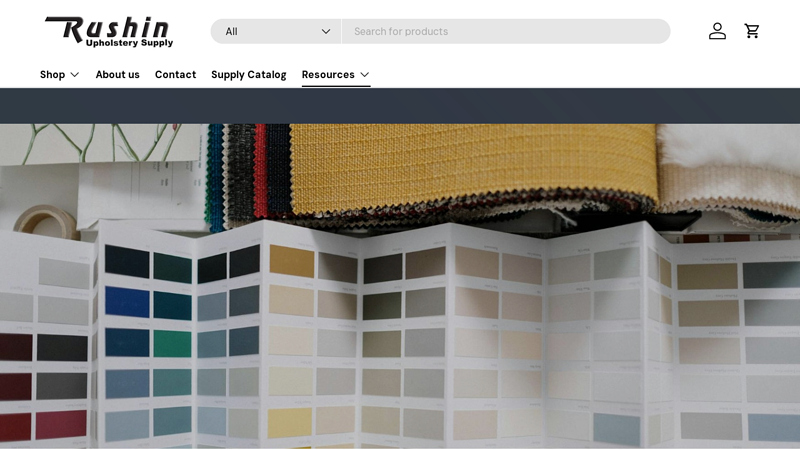Go to About us page

[x=117, y=74]
